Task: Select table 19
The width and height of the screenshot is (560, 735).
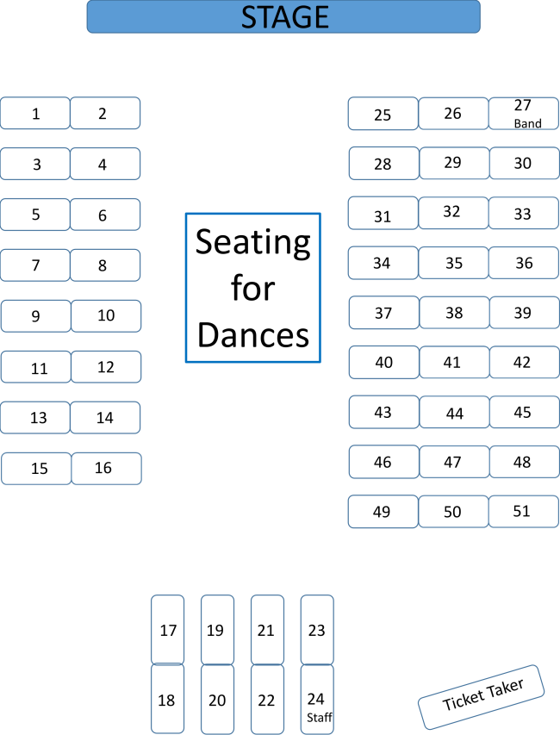Action: point(217,630)
